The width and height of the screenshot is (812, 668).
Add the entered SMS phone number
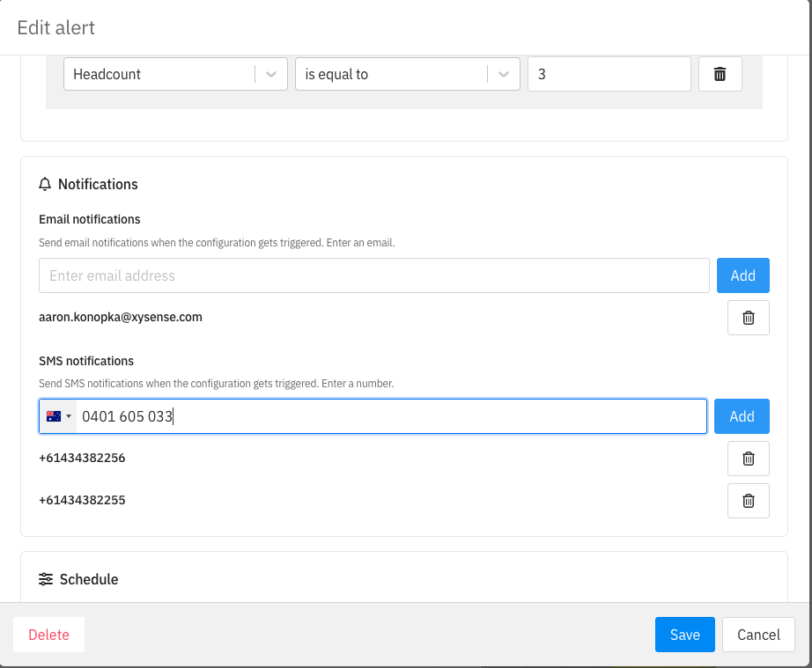click(742, 416)
